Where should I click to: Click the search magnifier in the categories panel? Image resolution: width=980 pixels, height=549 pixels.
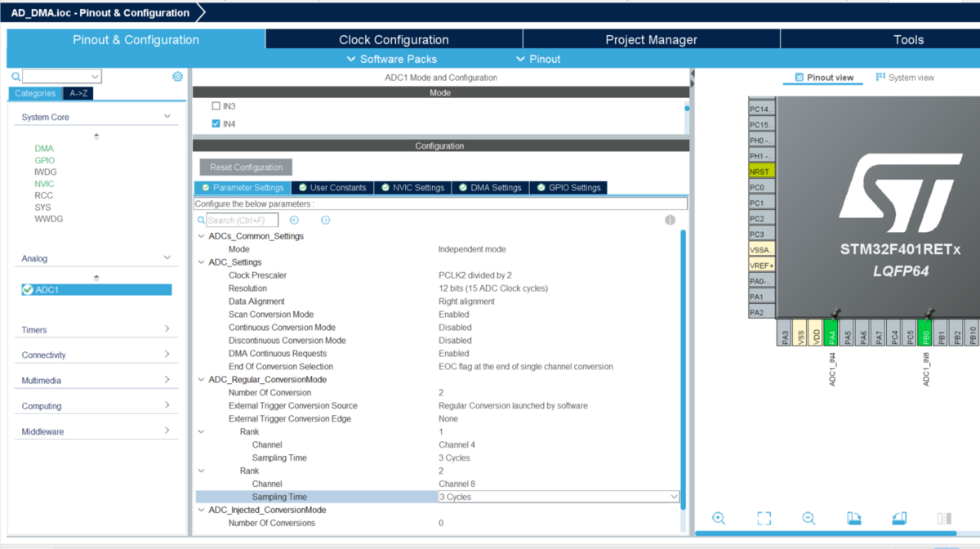(x=16, y=76)
